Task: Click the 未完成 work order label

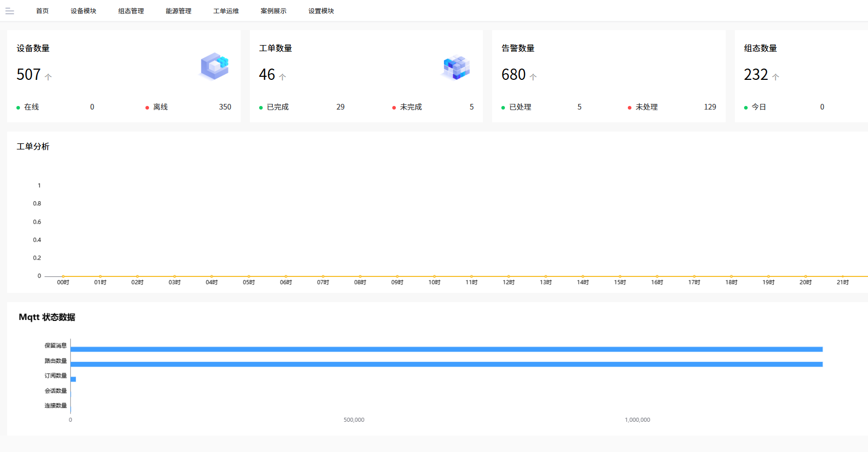Action: tap(411, 107)
